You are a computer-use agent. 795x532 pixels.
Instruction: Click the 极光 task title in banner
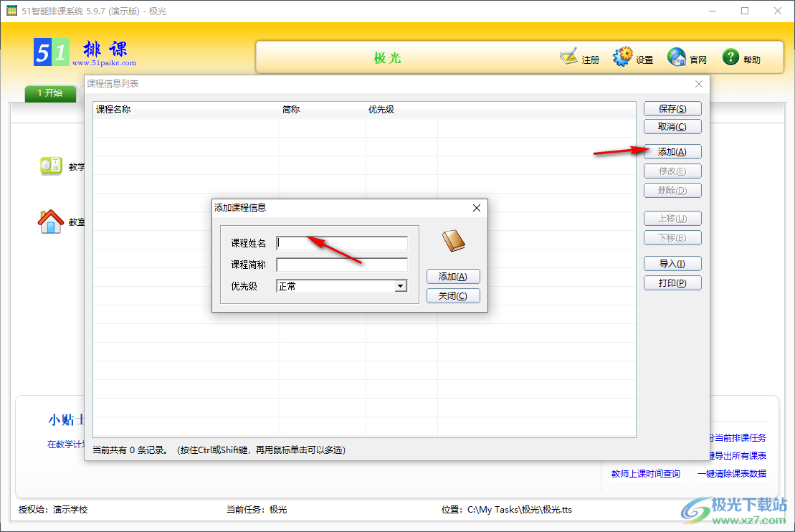(387, 58)
